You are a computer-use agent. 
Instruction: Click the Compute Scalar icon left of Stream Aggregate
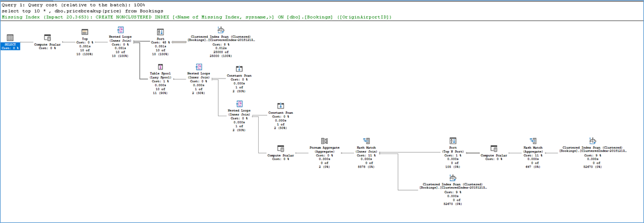280,148
